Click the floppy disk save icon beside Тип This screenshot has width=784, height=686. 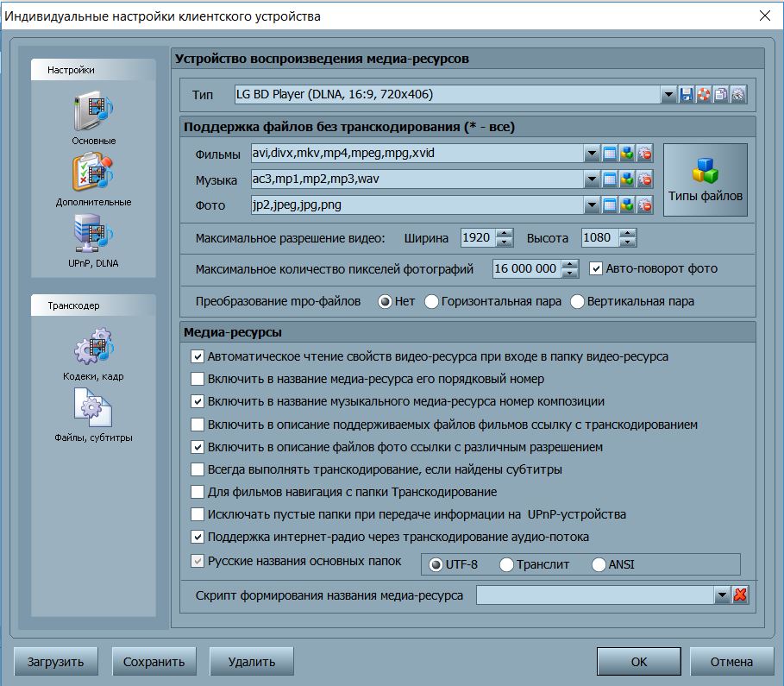click(x=687, y=94)
